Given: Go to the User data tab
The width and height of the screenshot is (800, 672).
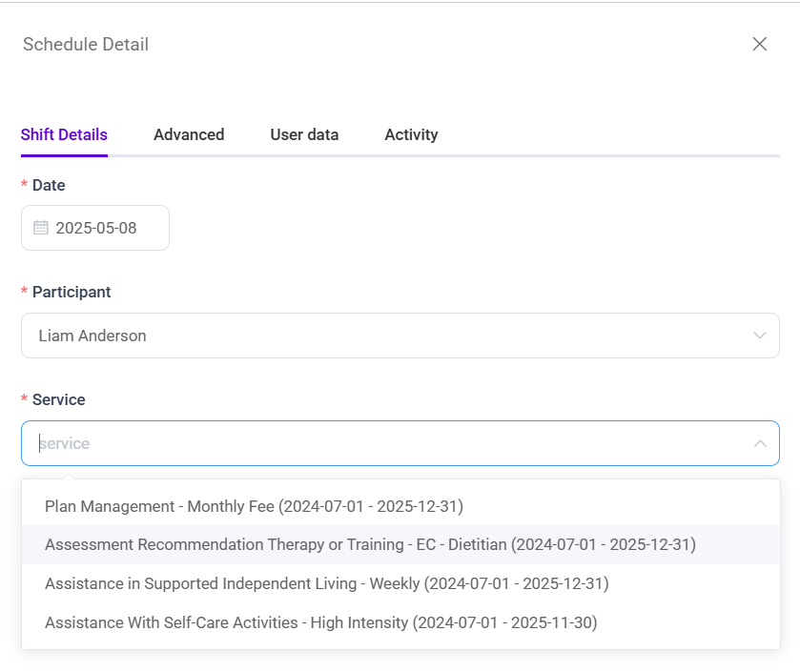Looking at the screenshot, I should [x=304, y=134].
